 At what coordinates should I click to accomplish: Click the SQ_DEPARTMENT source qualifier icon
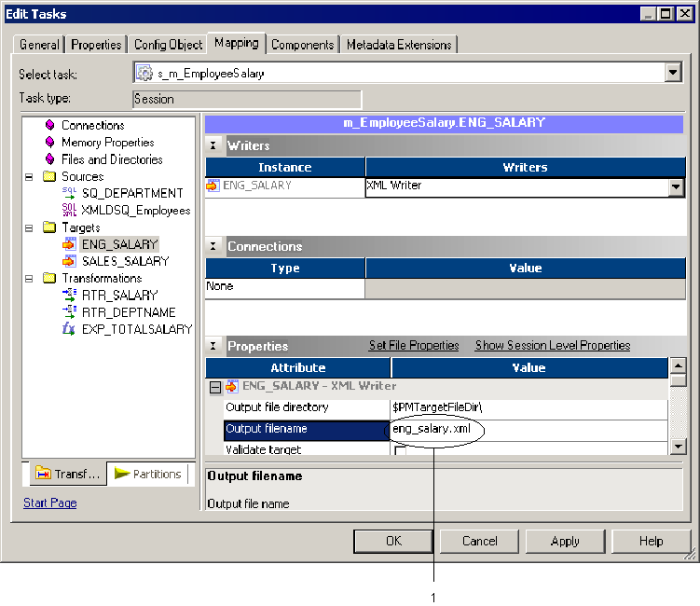pyautogui.click(x=69, y=193)
